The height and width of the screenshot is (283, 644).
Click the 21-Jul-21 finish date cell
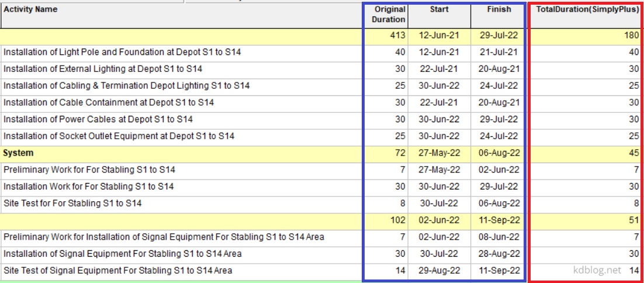point(498,52)
